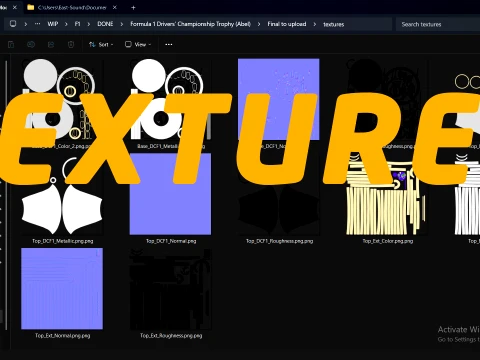Open the View dropdown
480x360 pixels.
coord(138,44)
